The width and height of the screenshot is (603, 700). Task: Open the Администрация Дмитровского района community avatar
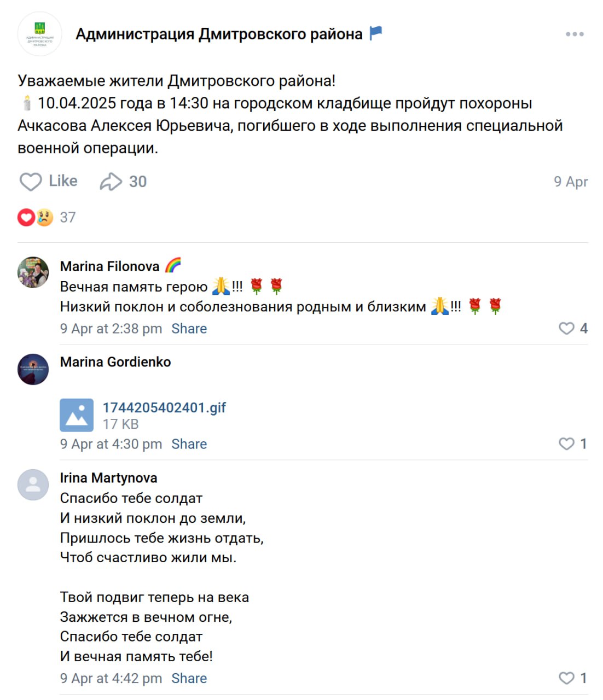pyautogui.click(x=40, y=34)
